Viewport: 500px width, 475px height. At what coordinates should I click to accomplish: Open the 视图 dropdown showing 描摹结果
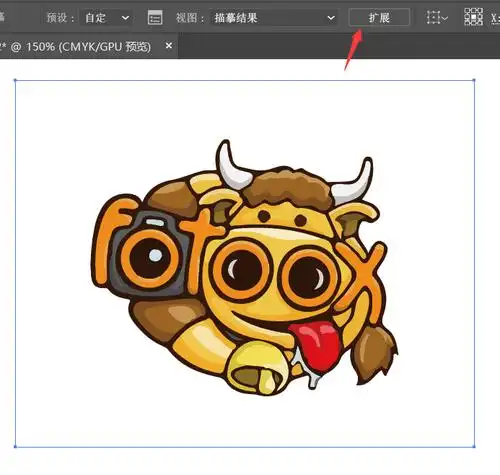pos(274,18)
